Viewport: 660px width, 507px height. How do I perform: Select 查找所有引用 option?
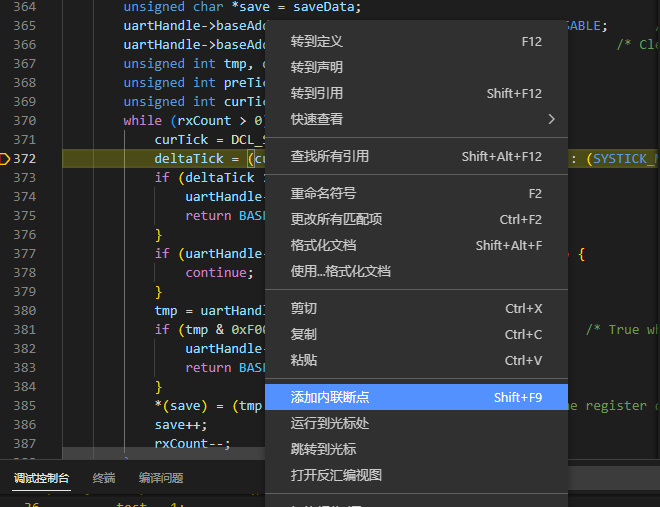pyautogui.click(x=416, y=156)
